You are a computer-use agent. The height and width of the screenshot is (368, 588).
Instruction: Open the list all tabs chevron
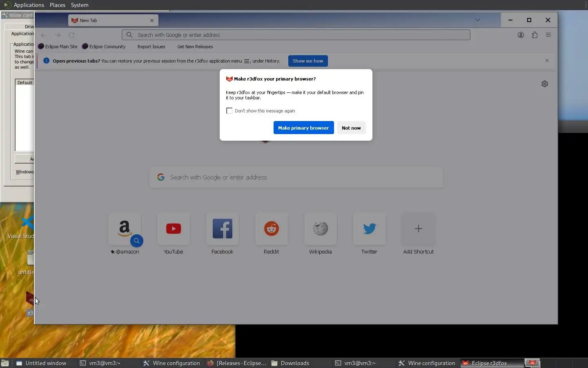pyautogui.click(x=478, y=20)
